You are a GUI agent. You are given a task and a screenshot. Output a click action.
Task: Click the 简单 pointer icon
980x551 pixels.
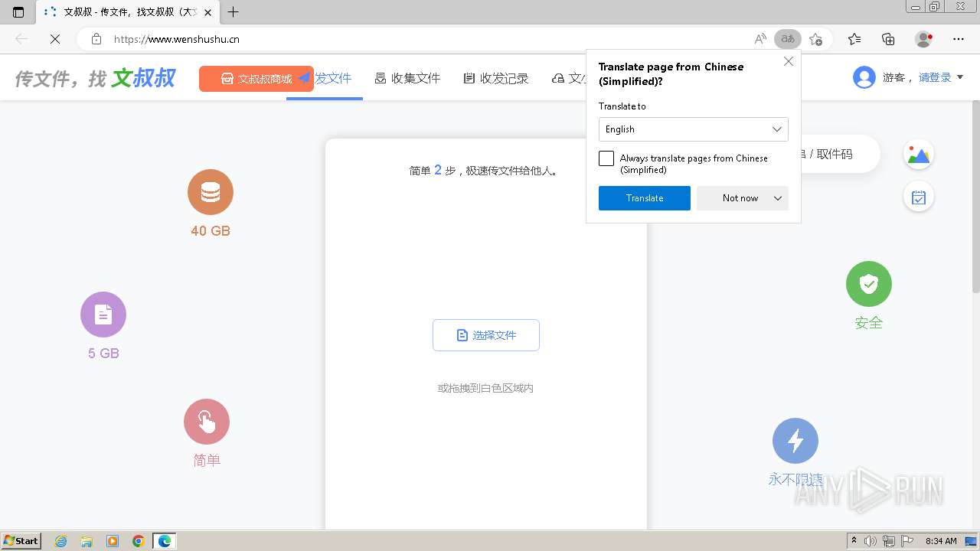tap(207, 422)
